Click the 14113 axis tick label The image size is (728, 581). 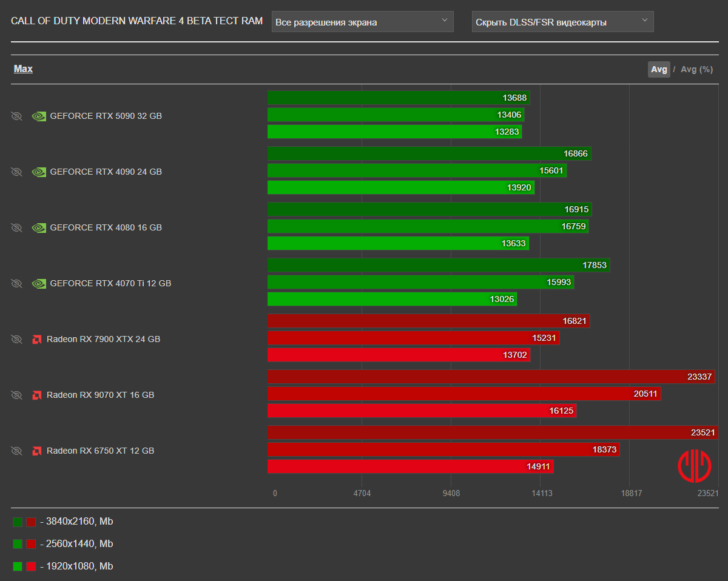[x=542, y=493]
